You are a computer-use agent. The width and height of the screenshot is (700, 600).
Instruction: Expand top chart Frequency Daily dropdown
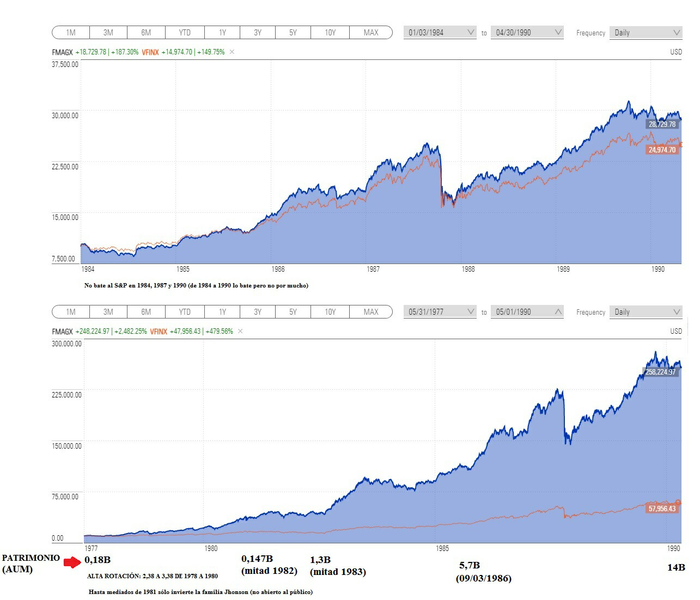pyautogui.click(x=646, y=33)
